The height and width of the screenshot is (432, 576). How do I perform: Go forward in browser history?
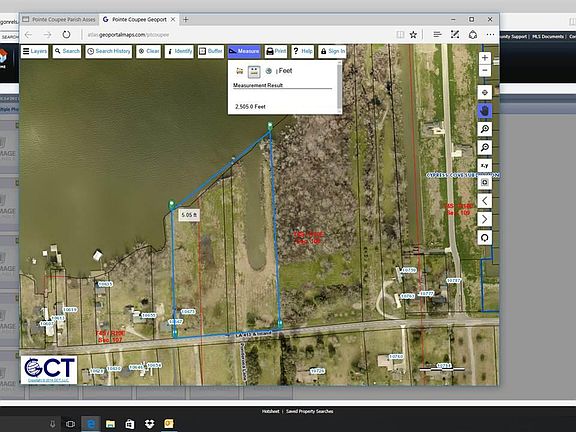47,35
